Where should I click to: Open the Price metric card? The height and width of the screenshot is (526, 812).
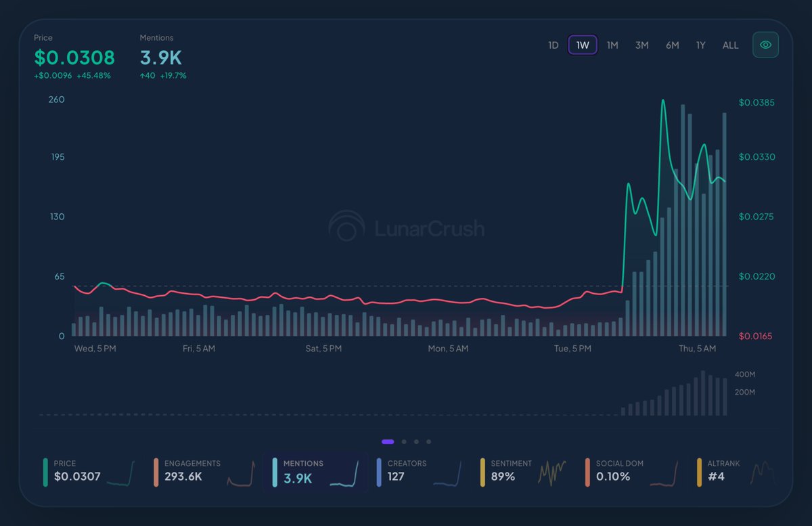88,471
